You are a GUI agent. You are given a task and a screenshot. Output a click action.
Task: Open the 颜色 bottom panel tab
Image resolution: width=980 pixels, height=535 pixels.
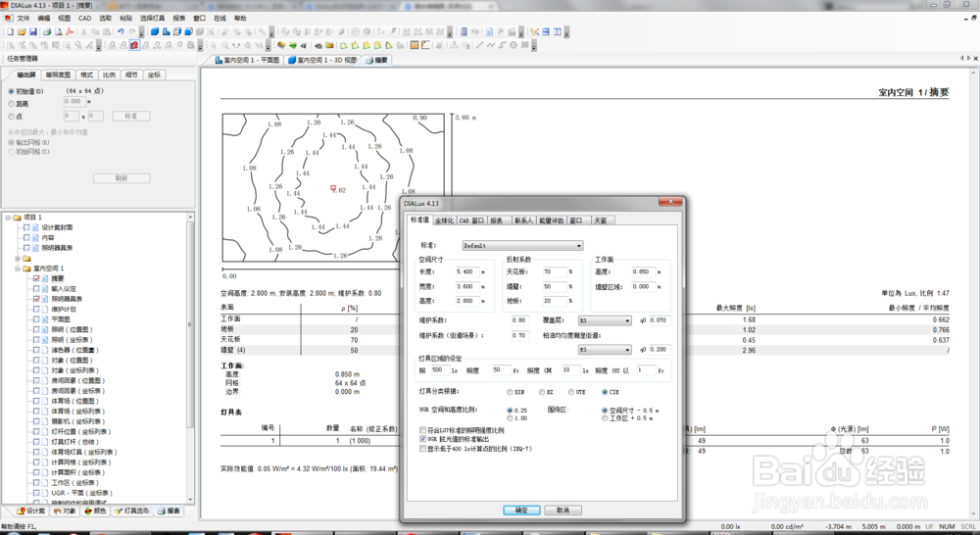point(96,511)
